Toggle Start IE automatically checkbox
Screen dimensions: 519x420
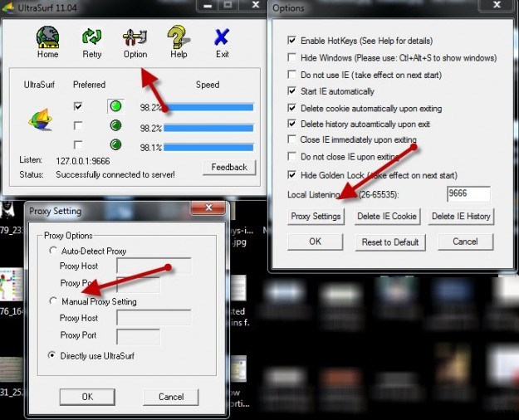pyautogui.click(x=291, y=91)
